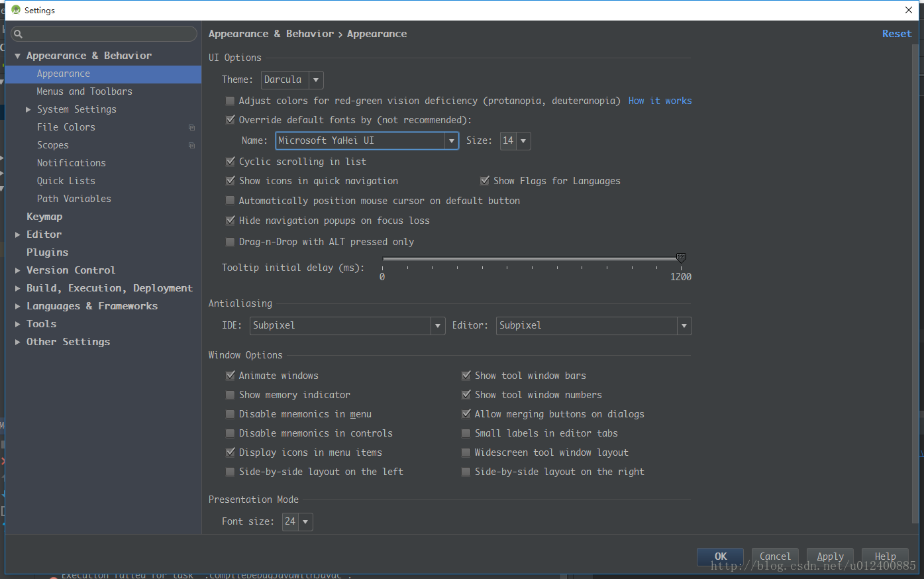The height and width of the screenshot is (579, 924).
Task: Expand the System Settings tree node
Action: tap(28, 109)
